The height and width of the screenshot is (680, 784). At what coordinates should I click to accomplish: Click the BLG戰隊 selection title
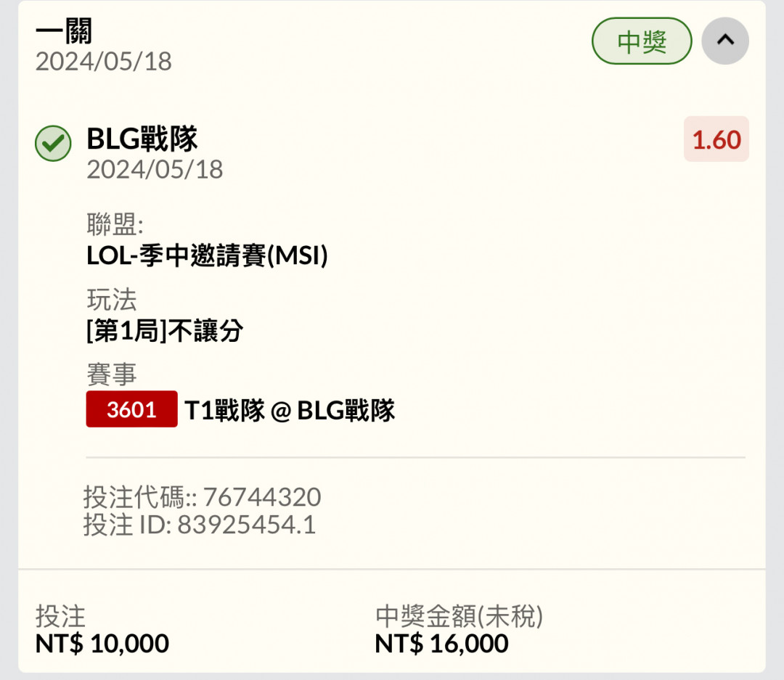tap(142, 139)
